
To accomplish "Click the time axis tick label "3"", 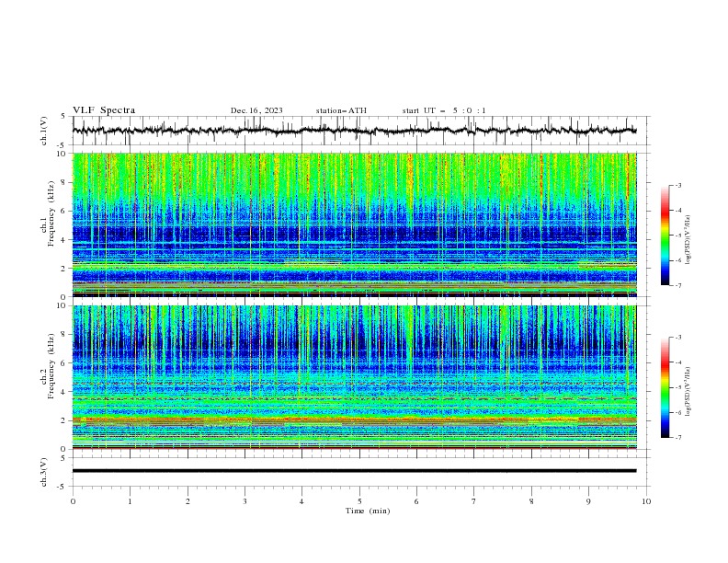I will (245, 501).
